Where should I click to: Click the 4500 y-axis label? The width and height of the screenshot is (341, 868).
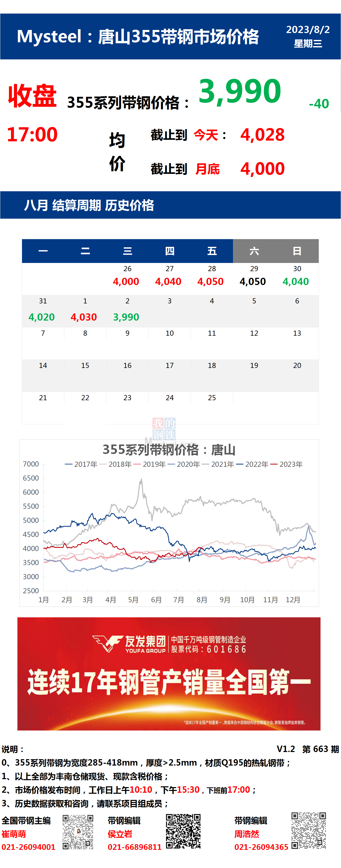(31, 534)
